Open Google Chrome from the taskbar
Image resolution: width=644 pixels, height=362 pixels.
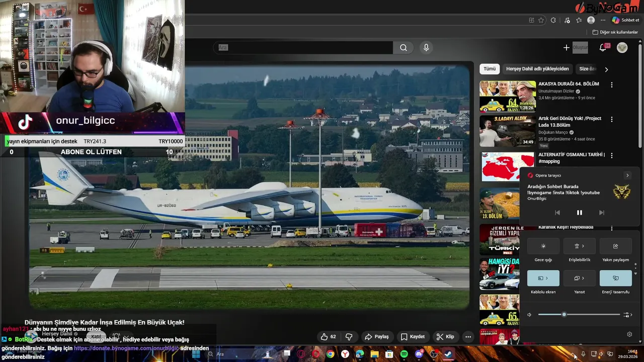click(x=330, y=354)
